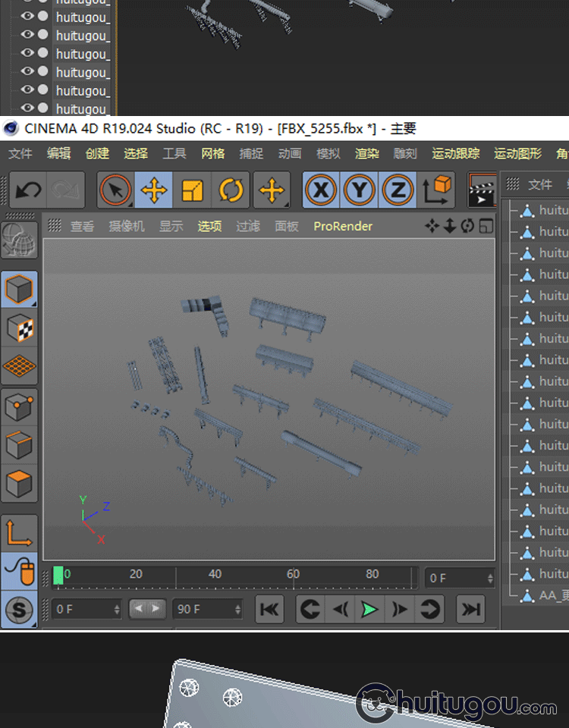This screenshot has height=728, width=569.
Task: Open the 显示 (Display) viewport menu
Action: click(171, 226)
